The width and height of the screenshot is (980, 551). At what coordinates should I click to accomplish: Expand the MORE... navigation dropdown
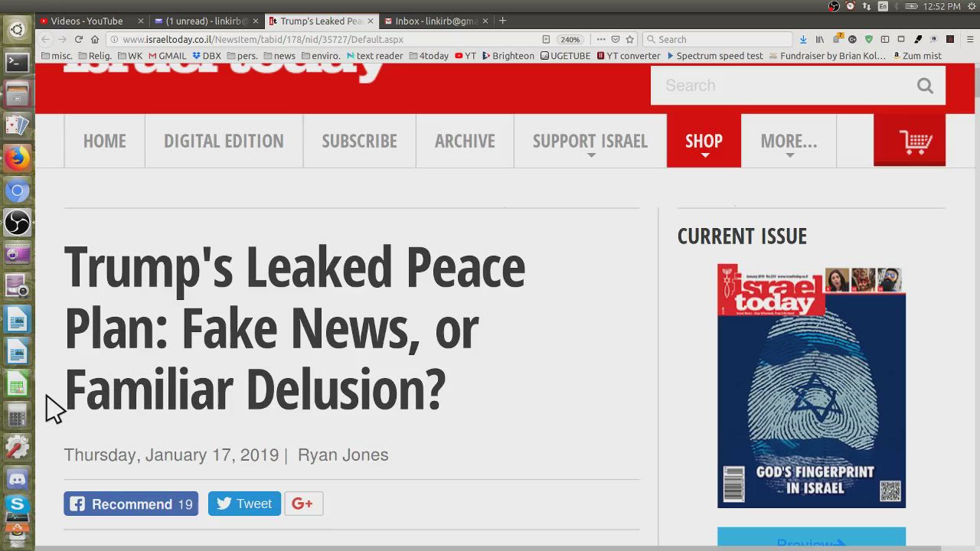pyautogui.click(x=789, y=142)
